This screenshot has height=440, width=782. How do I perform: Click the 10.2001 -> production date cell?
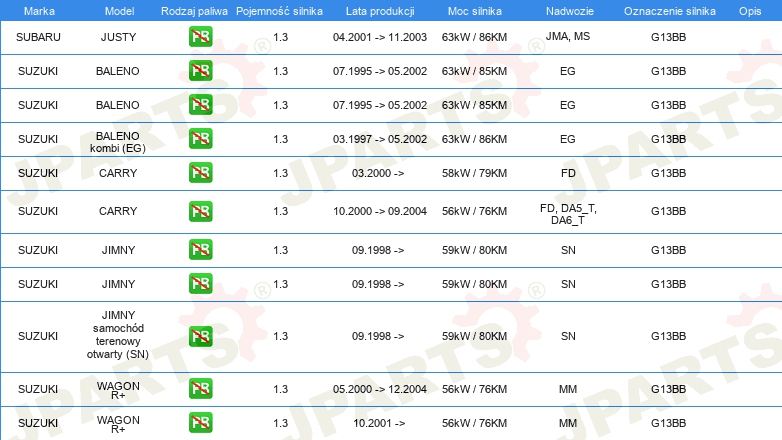pos(379,423)
